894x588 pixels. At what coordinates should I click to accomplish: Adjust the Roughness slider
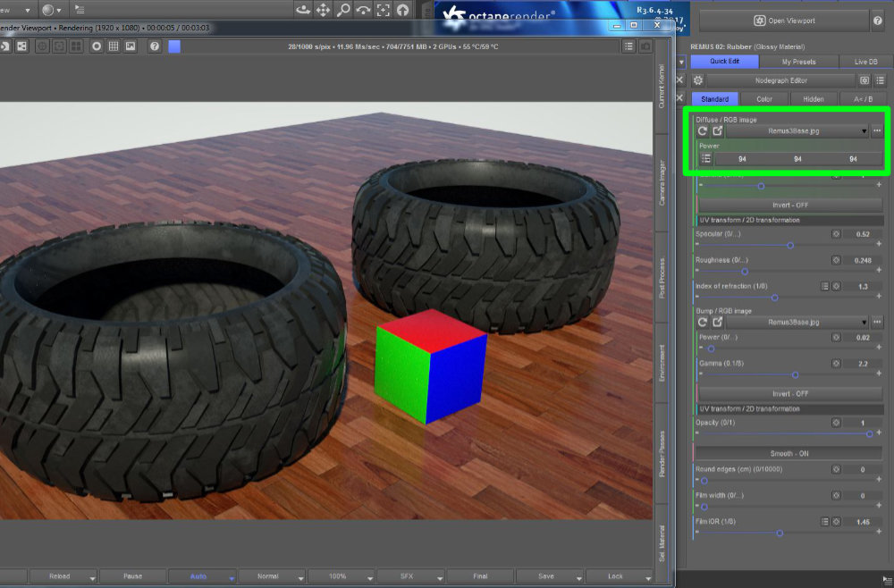pyautogui.click(x=744, y=271)
